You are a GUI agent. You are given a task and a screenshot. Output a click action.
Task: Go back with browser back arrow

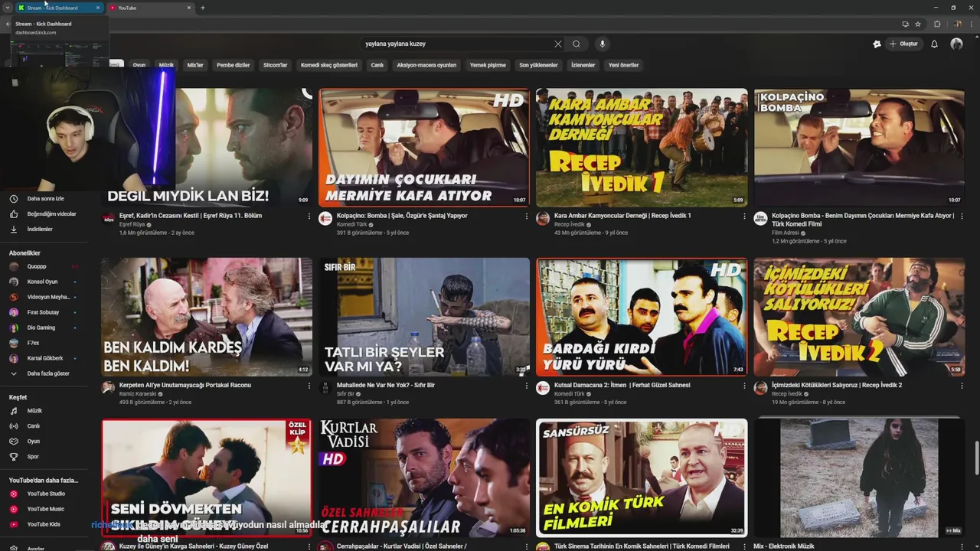click(x=8, y=24)
